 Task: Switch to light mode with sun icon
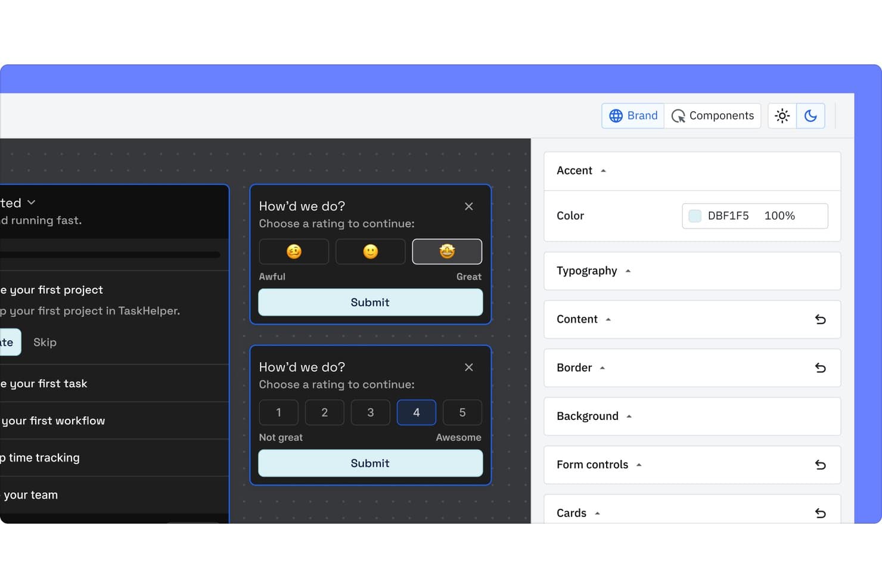782,116
